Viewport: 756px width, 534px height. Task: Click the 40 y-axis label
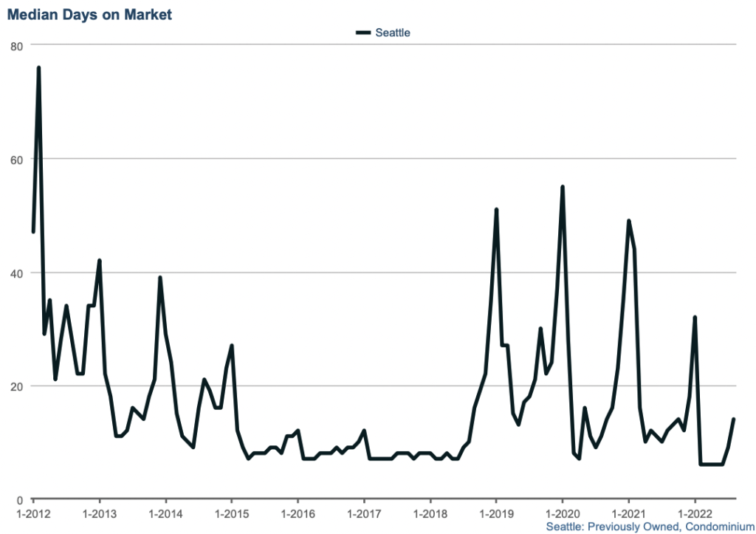(17, 273)
